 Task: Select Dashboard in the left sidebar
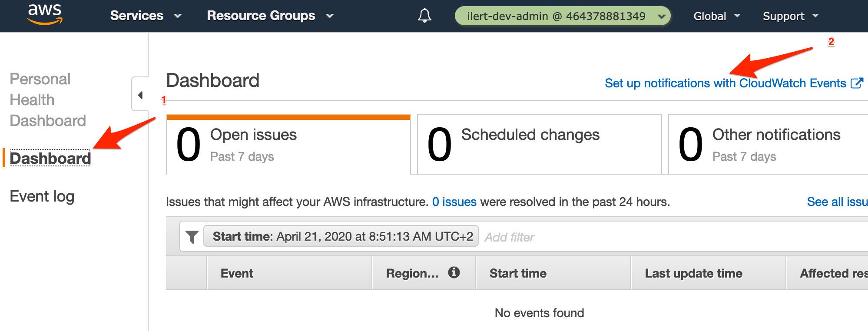[50, 158]
